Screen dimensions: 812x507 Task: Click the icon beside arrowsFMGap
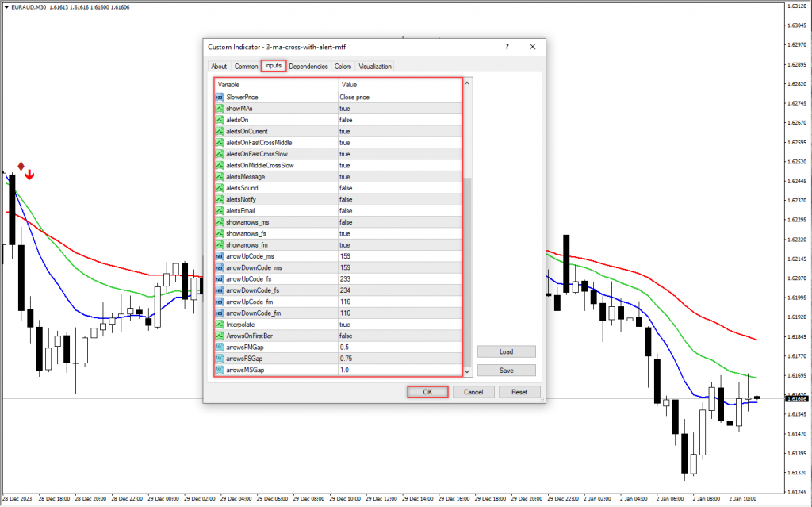(x=220, y=348)
